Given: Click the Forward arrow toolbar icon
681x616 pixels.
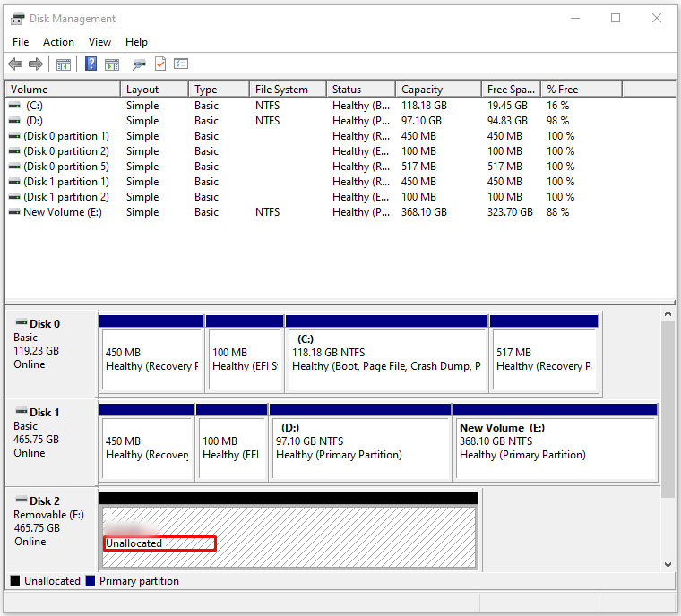Looking at the screenshot, I should click(36, 64).
